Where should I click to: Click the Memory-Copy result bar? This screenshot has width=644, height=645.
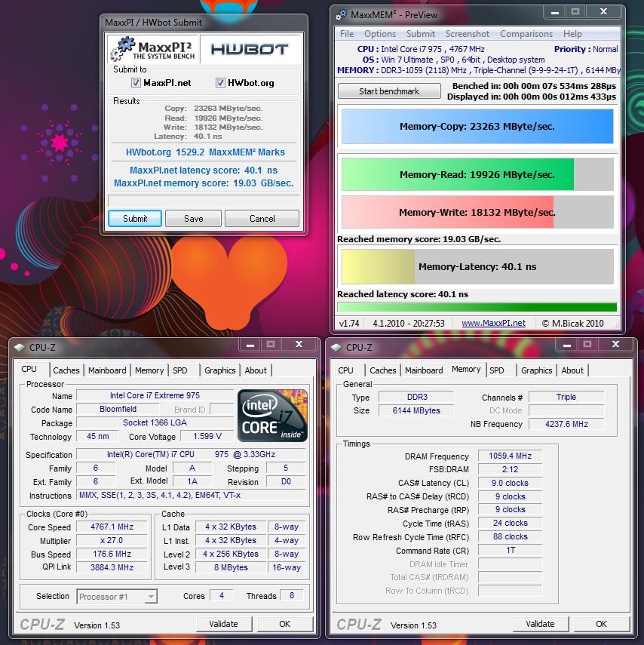pyautogui.click(x=477, y=126)
